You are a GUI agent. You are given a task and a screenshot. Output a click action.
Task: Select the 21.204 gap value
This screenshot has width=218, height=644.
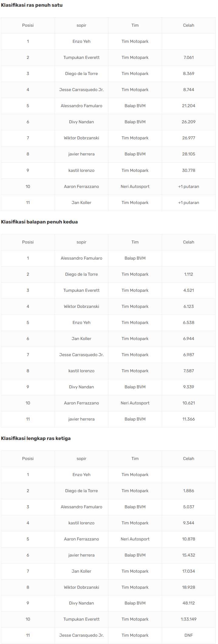tap(189, 106)
